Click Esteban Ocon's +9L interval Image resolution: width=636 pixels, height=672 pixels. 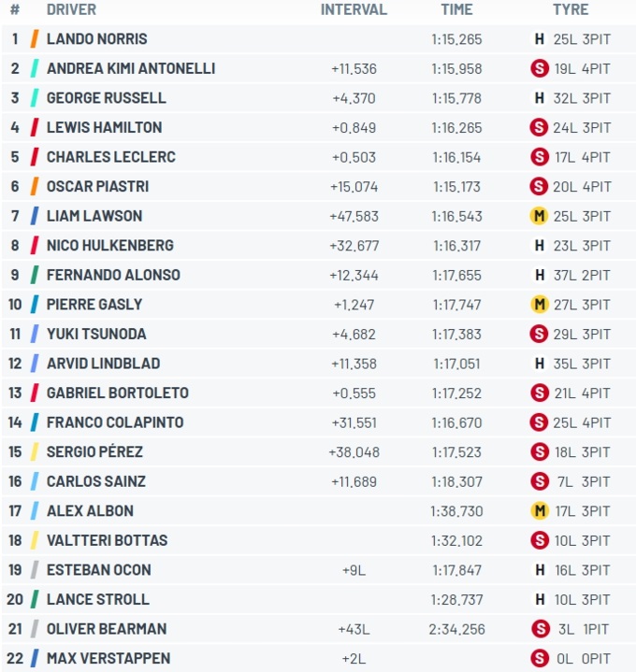tap(354, 570)
